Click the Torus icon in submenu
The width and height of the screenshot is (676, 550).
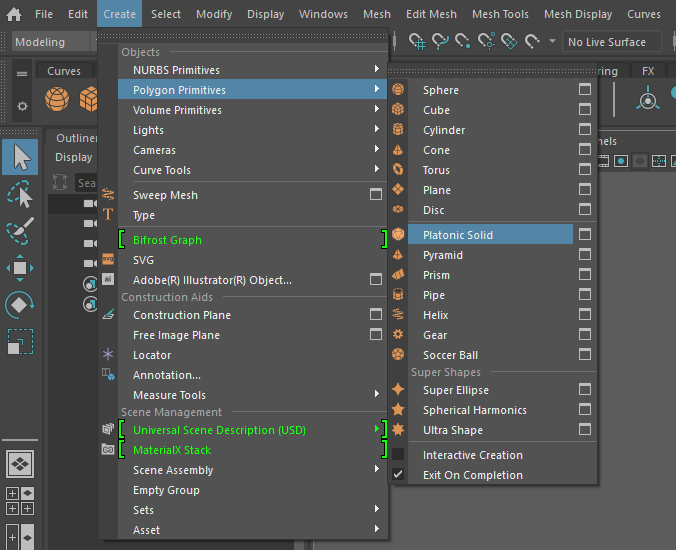pos(398,169)
